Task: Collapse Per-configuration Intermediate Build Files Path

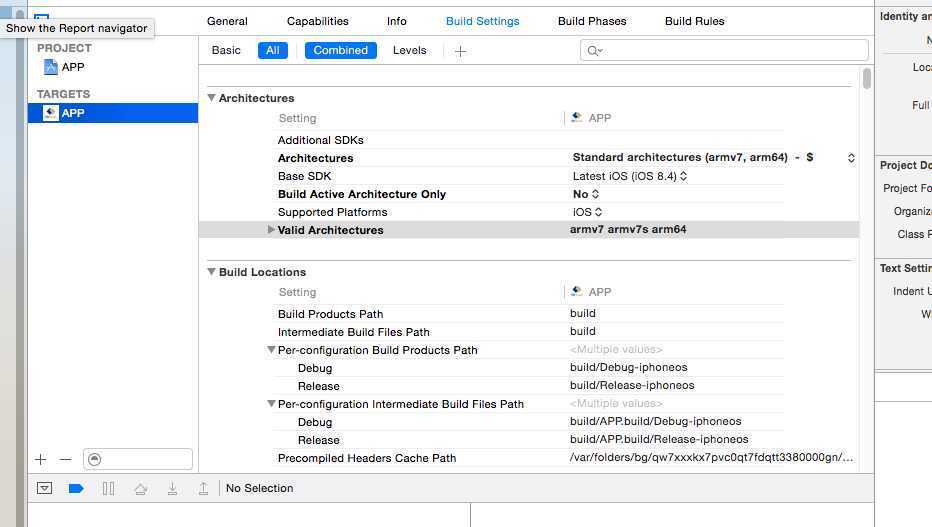Action: click(x=271, y=403)
